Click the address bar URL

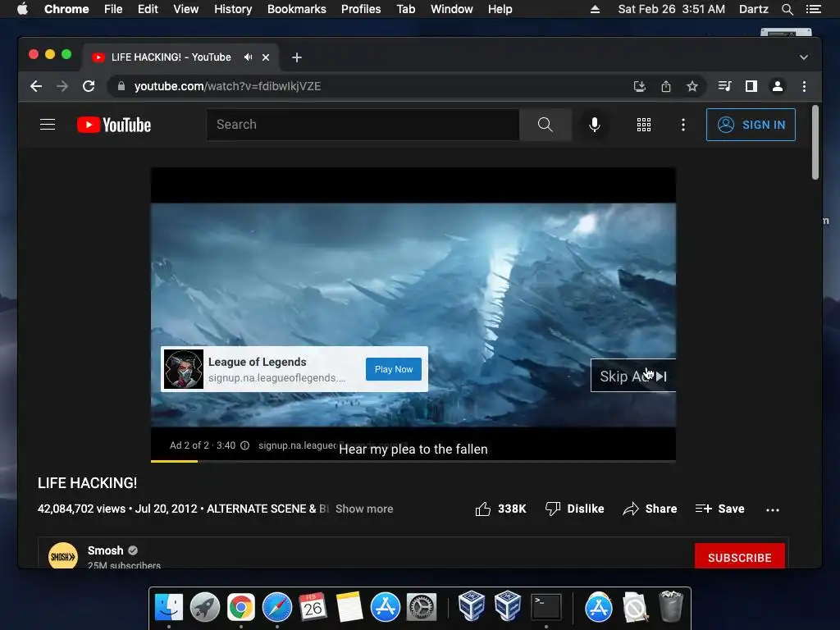coord(227,86)
